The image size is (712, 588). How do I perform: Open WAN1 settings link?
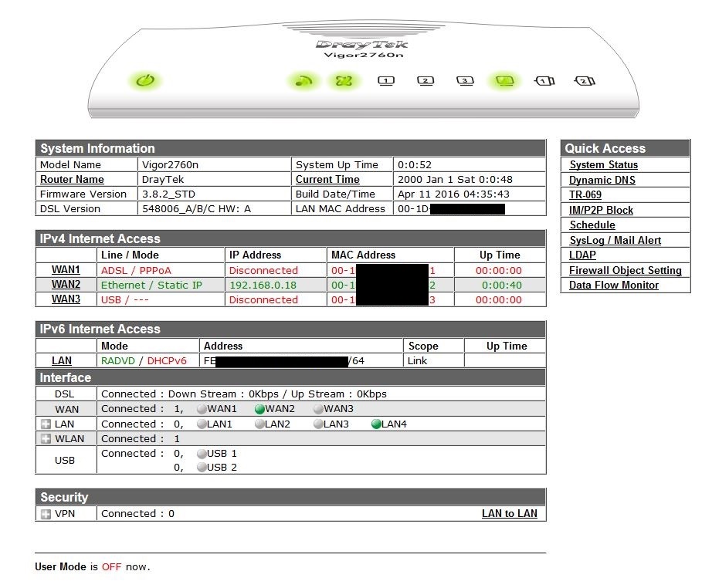click(x=66, y=269)
